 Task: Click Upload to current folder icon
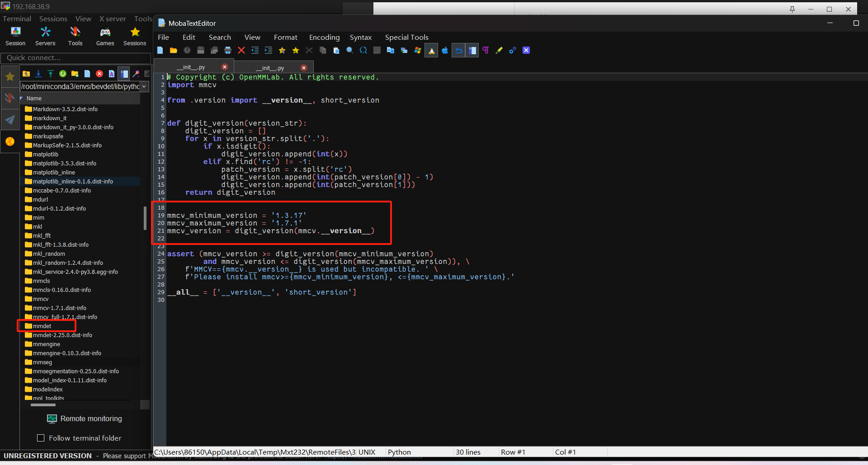click(51, 74)
